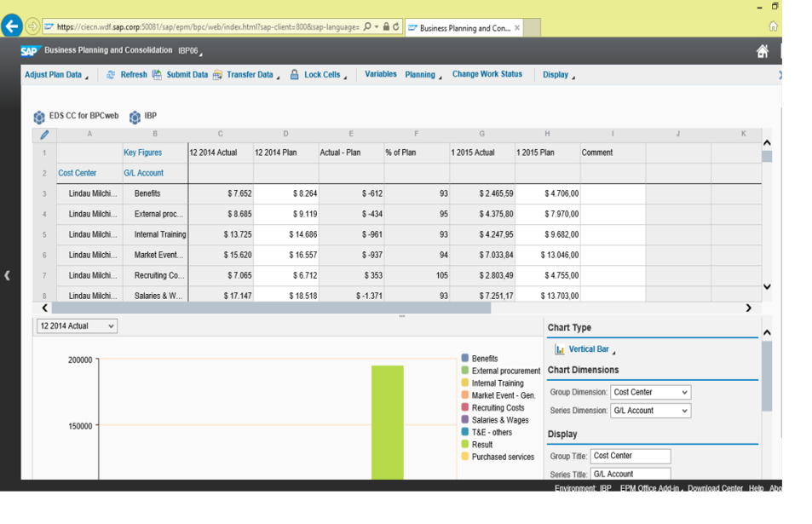
Task: Select column C header
Action: 221,134
